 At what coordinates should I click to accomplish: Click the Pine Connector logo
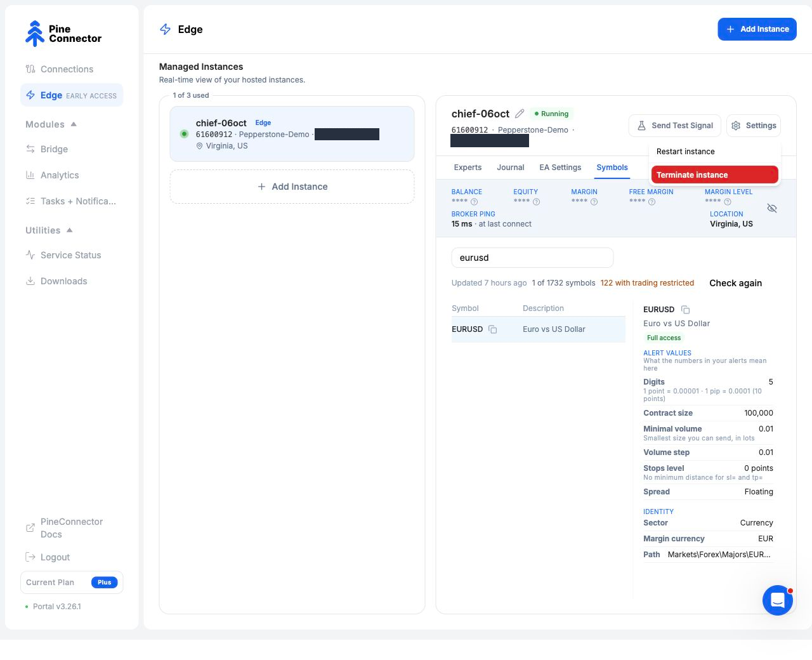63,34
